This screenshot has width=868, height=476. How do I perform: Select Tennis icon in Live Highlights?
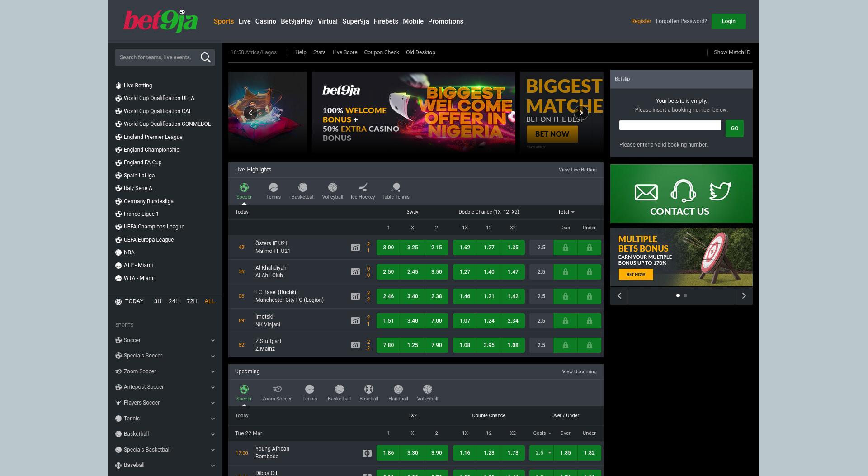coord(274,187)
